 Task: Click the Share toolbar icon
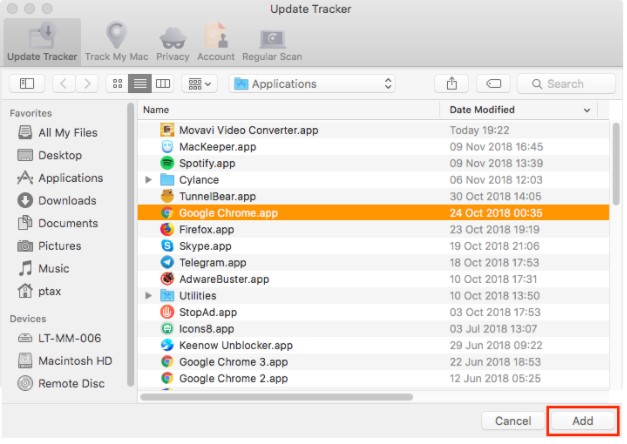451,84
